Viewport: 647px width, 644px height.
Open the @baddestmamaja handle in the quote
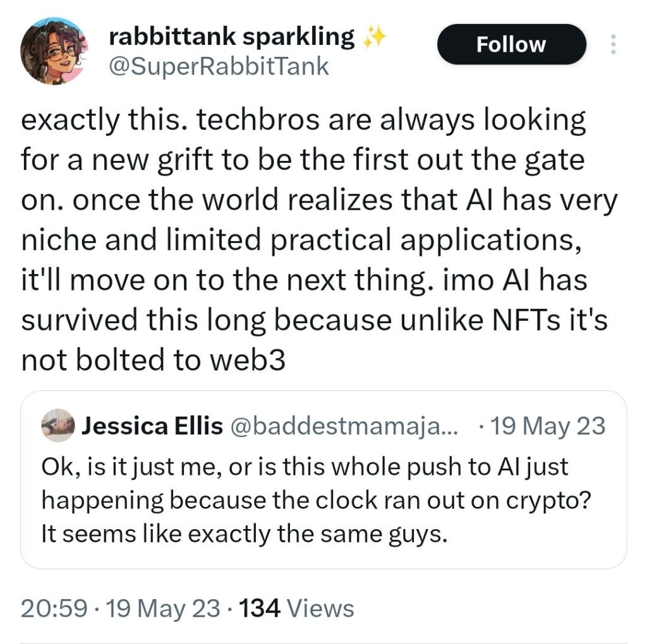[346, 427]
